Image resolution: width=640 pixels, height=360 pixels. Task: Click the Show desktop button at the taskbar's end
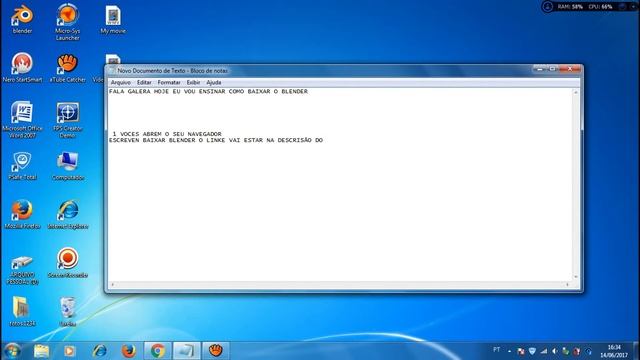(637, 351)
